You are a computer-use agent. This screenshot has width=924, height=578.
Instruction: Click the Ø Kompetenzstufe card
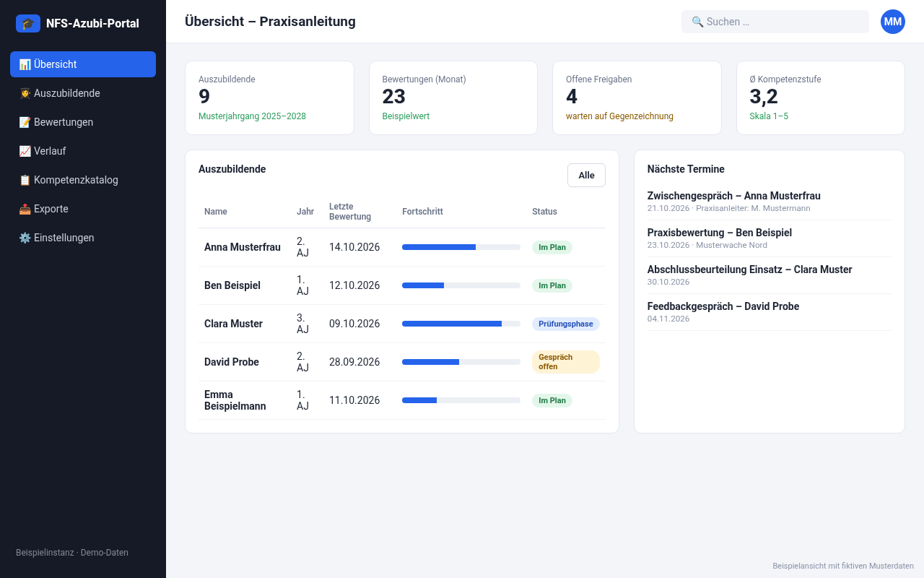coord(821,98)
